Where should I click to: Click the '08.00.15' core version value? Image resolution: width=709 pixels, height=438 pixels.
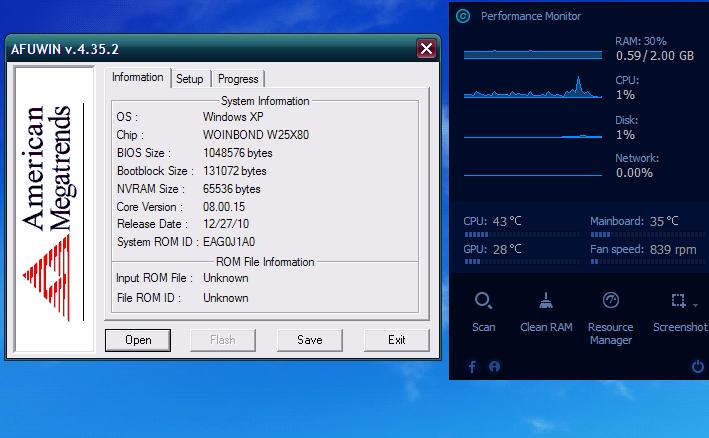click(x=224, y=207)
